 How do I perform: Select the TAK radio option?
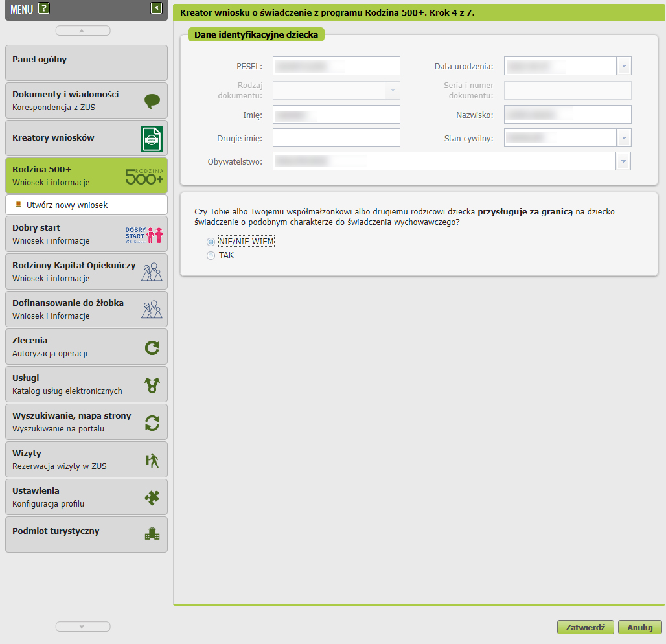[x=211, y=256]
